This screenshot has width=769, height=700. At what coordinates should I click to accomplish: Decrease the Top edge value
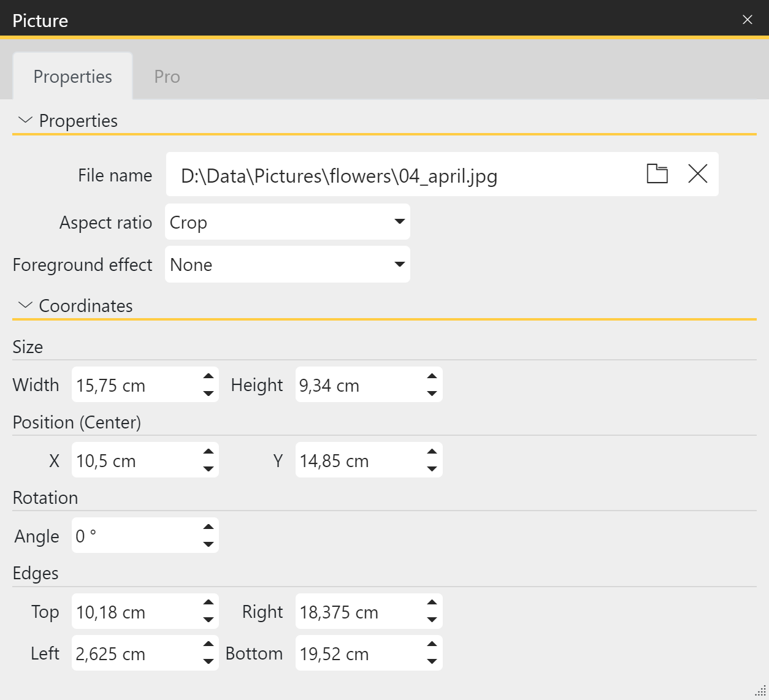pyautogui.click(x=209, y=620)
